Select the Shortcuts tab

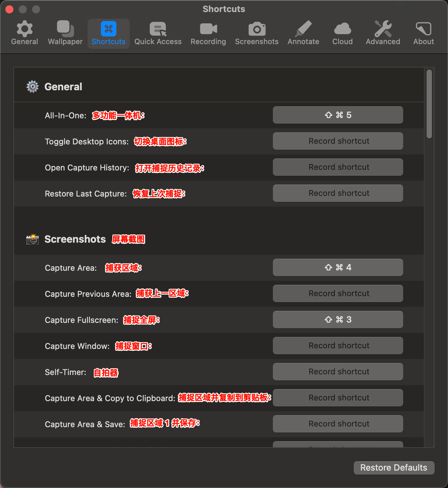(x=108, y=32)
